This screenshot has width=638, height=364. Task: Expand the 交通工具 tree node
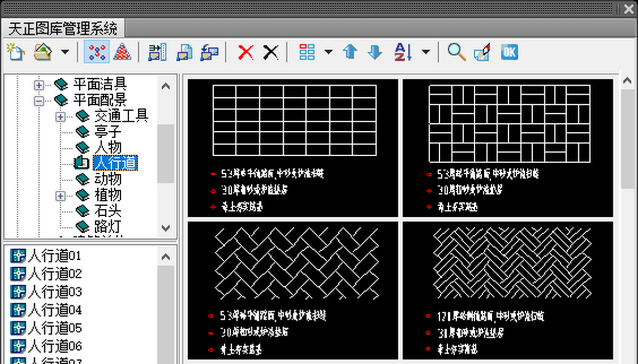click(x=60, y=116)
